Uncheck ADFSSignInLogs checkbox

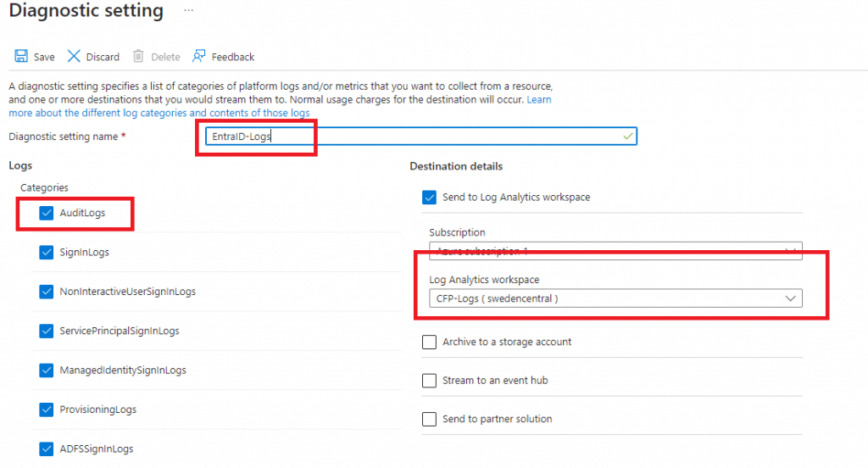[47, 448]
